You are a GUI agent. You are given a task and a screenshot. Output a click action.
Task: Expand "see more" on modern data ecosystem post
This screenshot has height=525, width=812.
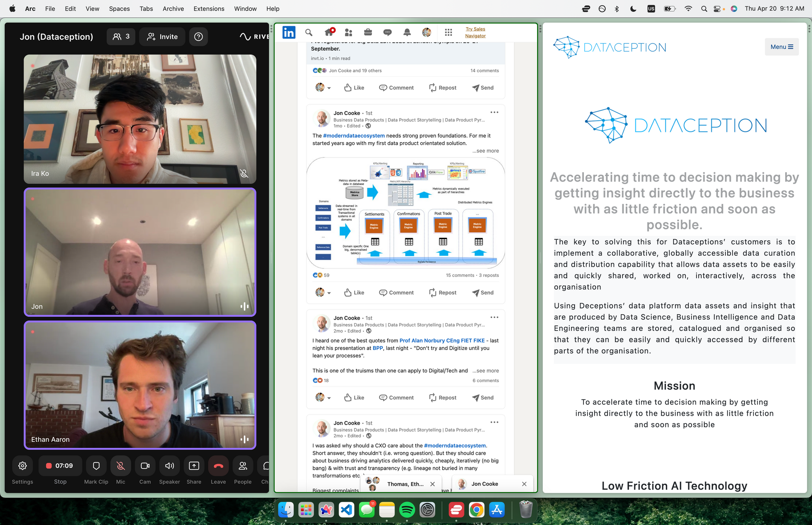click(x=486, y=151)
